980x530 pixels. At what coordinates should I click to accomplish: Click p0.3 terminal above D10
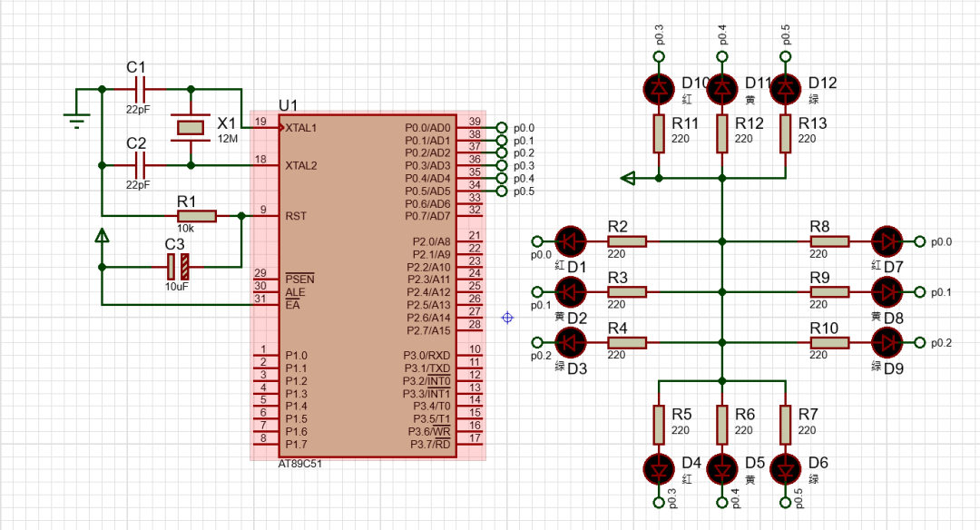point(659,56)
